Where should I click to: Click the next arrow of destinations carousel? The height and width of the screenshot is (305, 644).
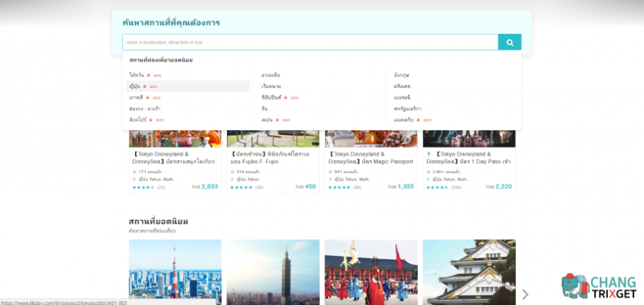tap(525, 294)
